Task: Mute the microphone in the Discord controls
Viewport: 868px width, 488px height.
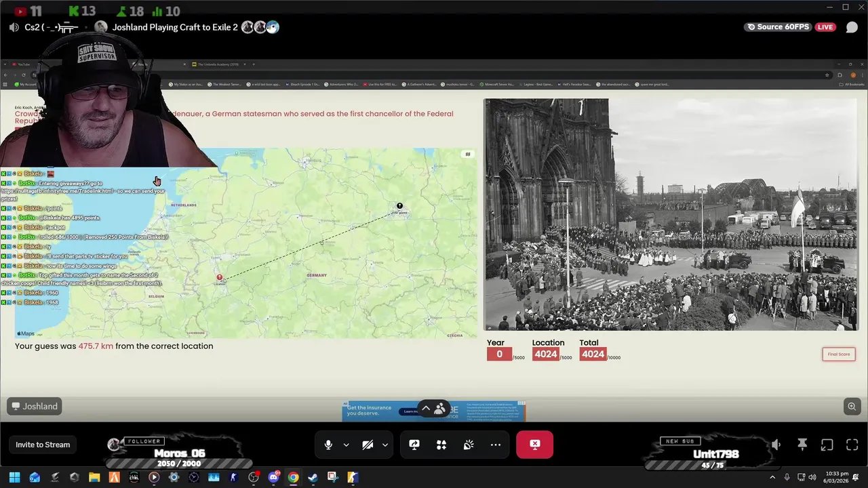Action: pyautogui.click(x=328, y=445)
